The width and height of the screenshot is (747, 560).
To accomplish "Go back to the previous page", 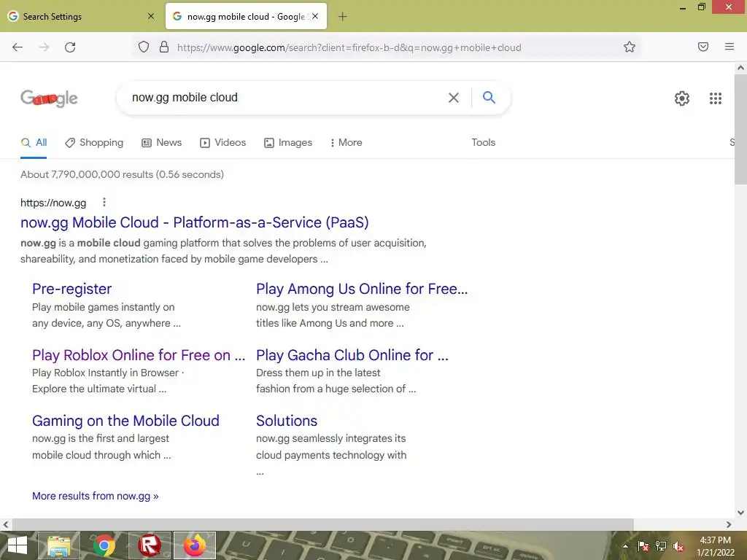I will [x=18, y=47].
